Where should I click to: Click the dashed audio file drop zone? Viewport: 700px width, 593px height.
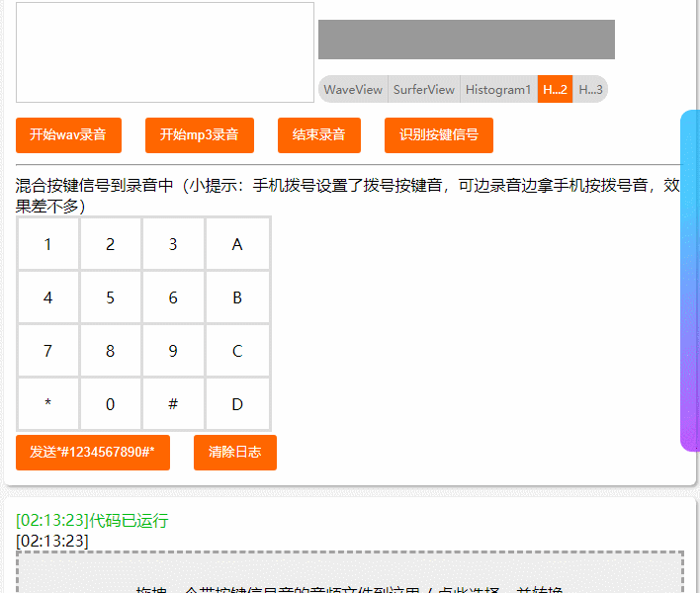[x=350, y=572]
